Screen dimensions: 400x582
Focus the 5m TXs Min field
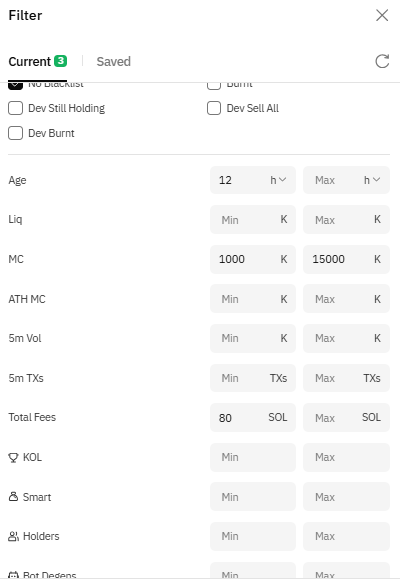click(x=253, y=378)
